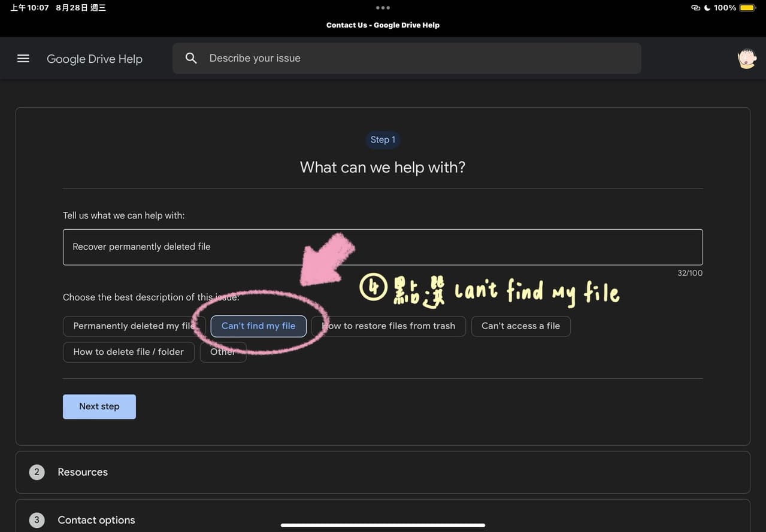766x532 pixels.
Task: Click the Next step button
Action: [99, 406]
